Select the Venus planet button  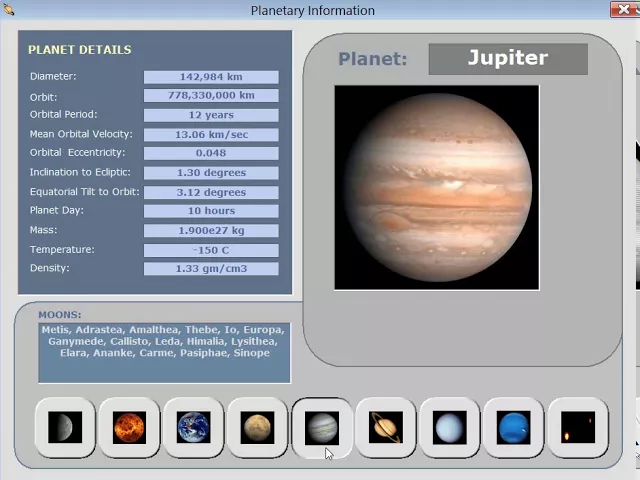pyautogui.click(x=129, y=427)
